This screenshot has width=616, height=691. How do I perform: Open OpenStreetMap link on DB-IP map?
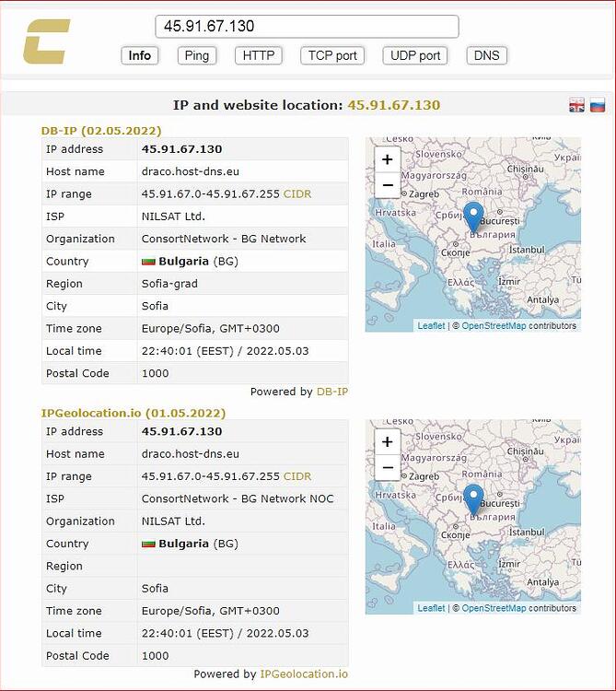pos(494,325)
